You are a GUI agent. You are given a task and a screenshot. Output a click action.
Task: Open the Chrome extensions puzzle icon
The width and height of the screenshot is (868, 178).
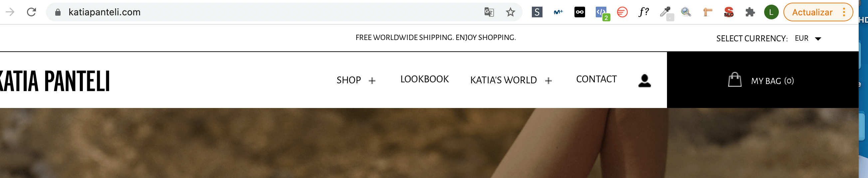[750, 12]
